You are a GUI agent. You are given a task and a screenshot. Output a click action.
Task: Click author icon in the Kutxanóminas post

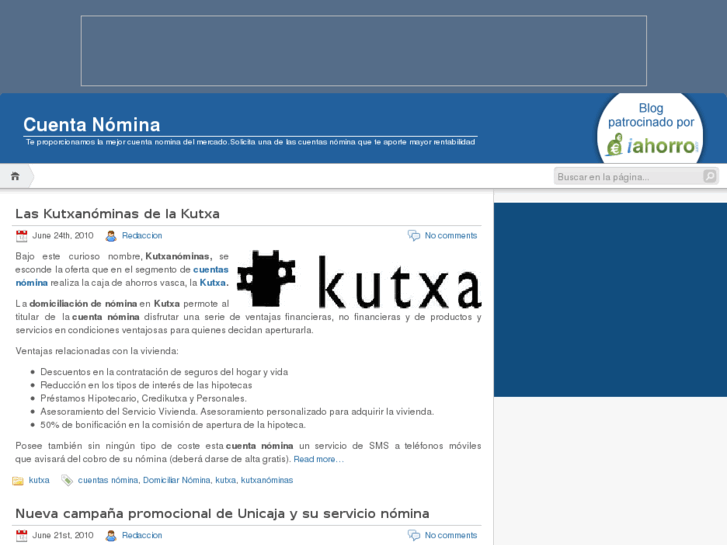[111, 236]
